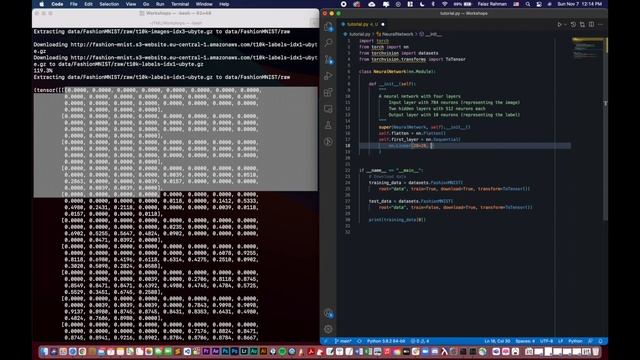Open the Remote Explorer activity icon
This screenshot has height=360, width=640.
(x=329, y=109)
